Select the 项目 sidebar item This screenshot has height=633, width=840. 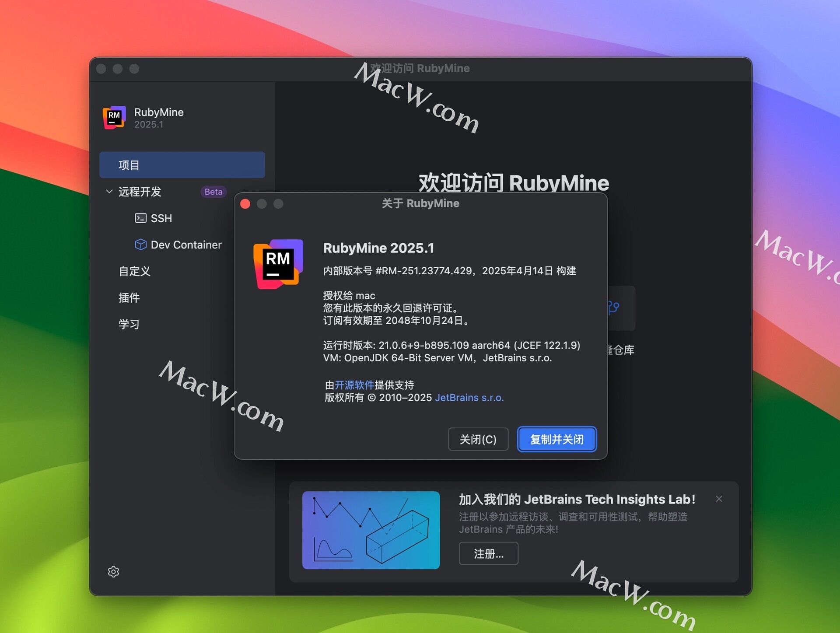182,165
